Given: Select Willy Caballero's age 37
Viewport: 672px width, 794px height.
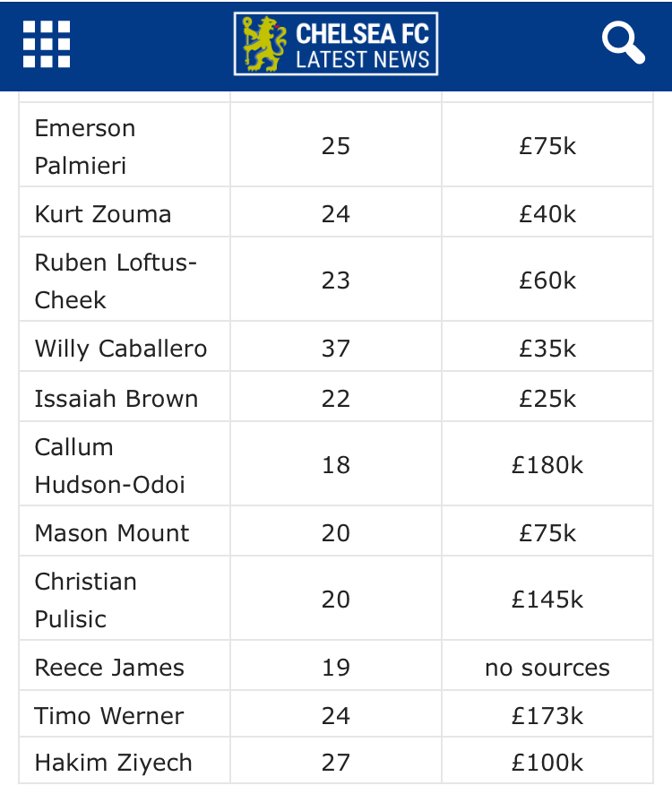Looking at the screenshot, I should click(336, 349).
